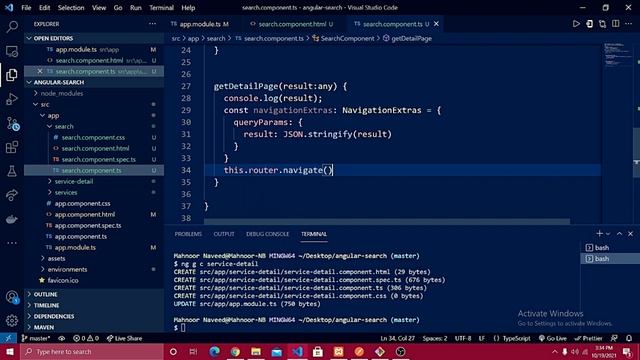Open the Selection menu
The height and width of the screenshot is (360, 640).
pos(71,7)
